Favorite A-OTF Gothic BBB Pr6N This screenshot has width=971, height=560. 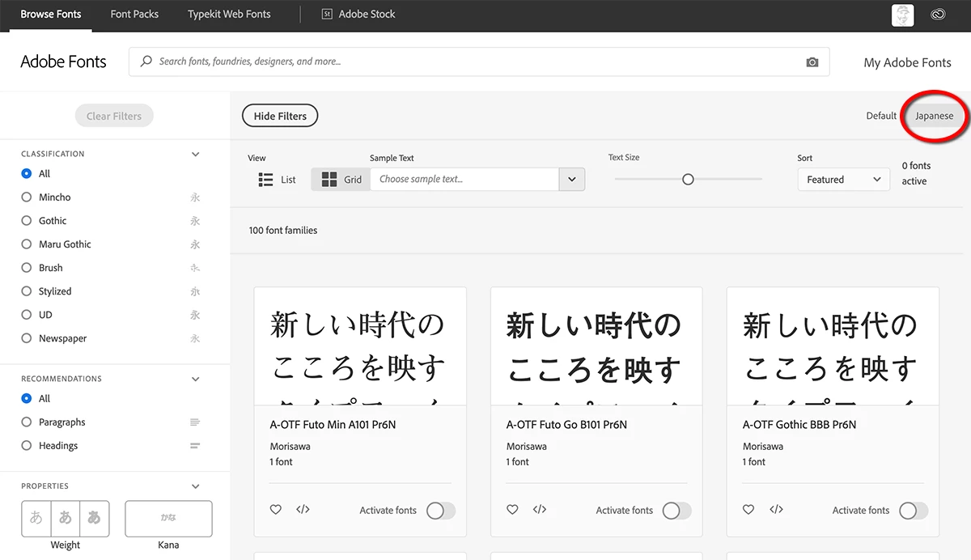coord(748,510)
